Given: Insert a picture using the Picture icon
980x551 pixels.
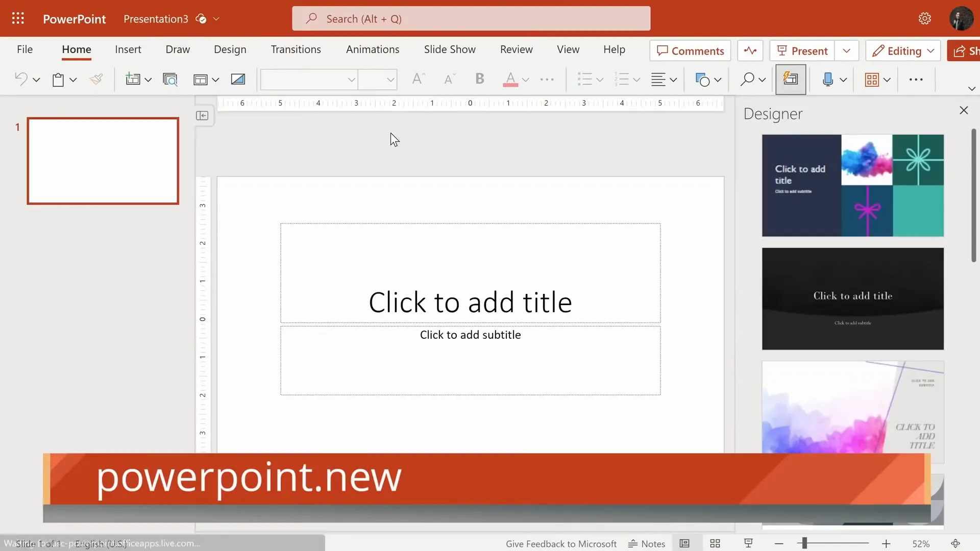Looking at the screenshot, I should pos(238,79).
